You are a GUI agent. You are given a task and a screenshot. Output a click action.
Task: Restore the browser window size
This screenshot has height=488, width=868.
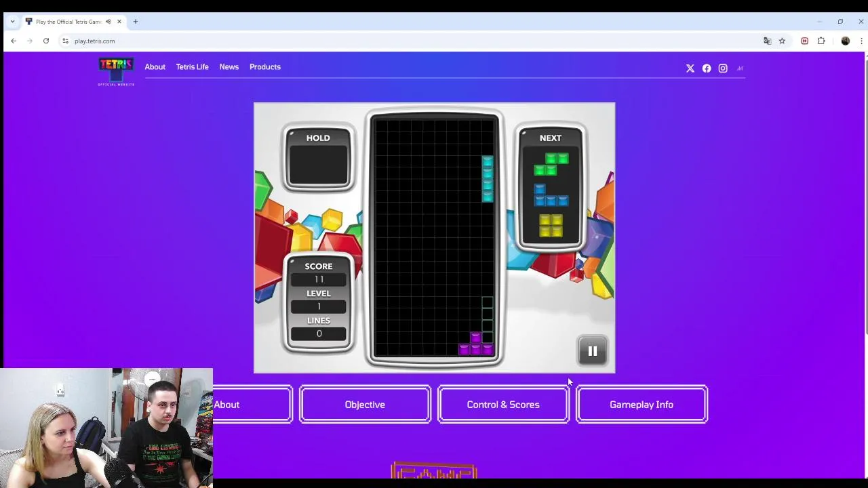840,22
